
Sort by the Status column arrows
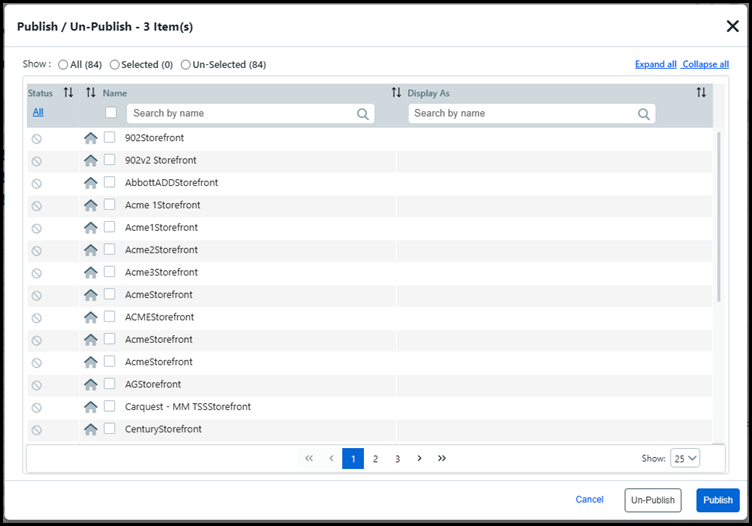68,93
